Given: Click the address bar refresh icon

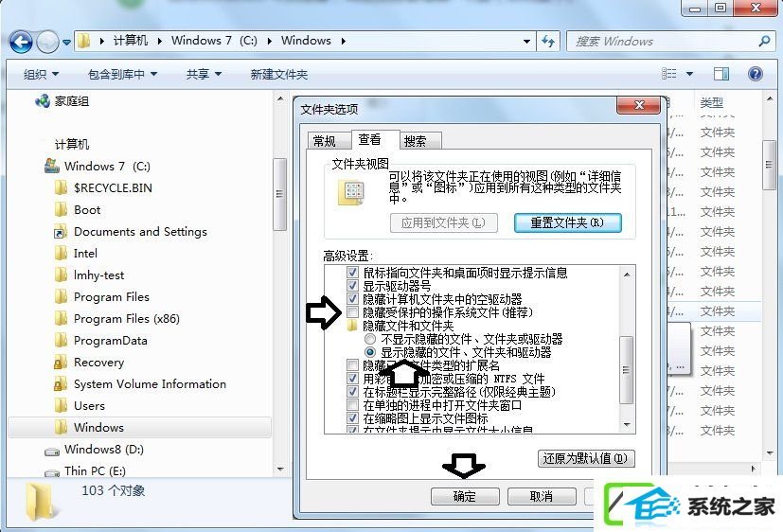Looking at the screenshot, I should click(x=548, y=42).
